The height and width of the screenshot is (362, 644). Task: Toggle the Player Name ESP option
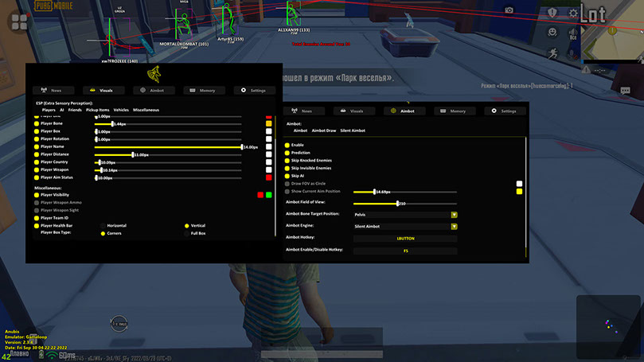37,146
